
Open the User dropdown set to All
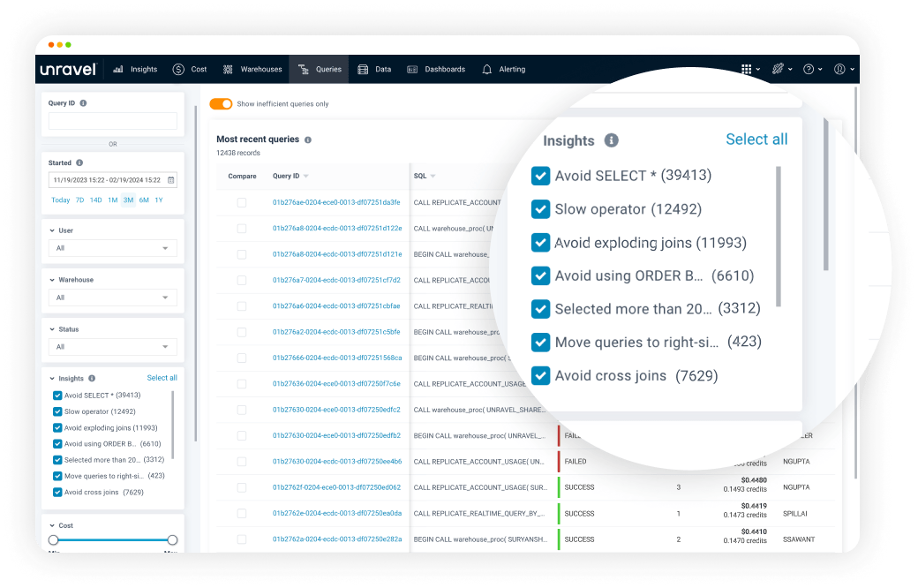click(x=112, y=248)
